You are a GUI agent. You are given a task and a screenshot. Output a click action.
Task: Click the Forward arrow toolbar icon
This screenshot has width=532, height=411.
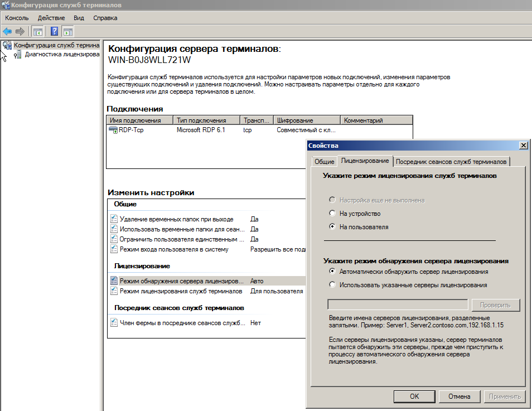tap(20, 31)
